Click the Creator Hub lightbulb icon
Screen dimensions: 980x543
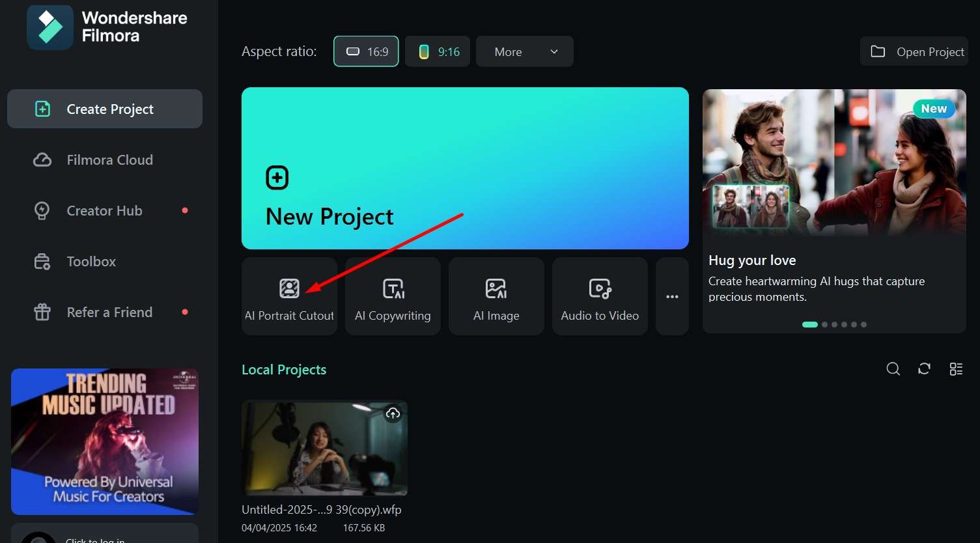tap(42, 210)
